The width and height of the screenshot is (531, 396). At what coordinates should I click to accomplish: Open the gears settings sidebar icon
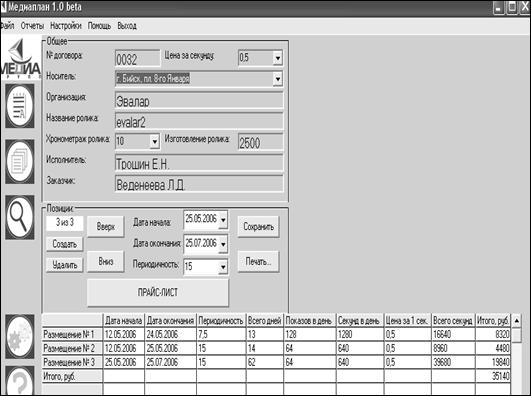pyautogui.click(x=20, y=336)
